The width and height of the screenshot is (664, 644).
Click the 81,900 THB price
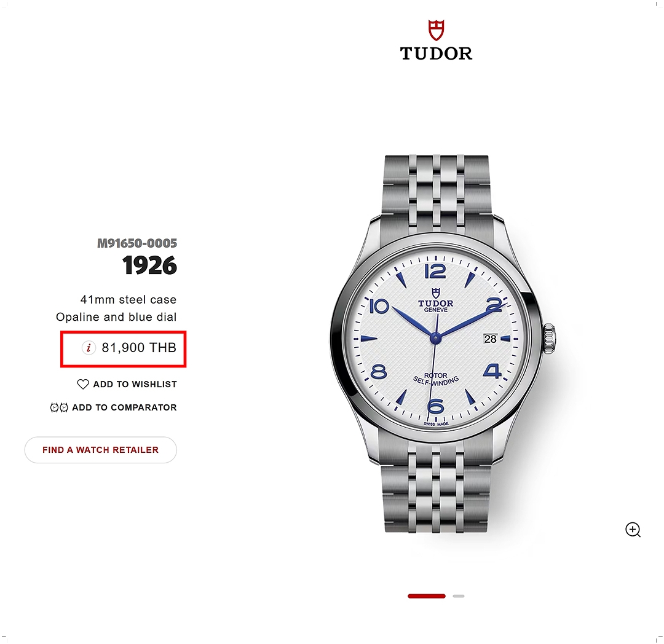(x=139, y=348)
